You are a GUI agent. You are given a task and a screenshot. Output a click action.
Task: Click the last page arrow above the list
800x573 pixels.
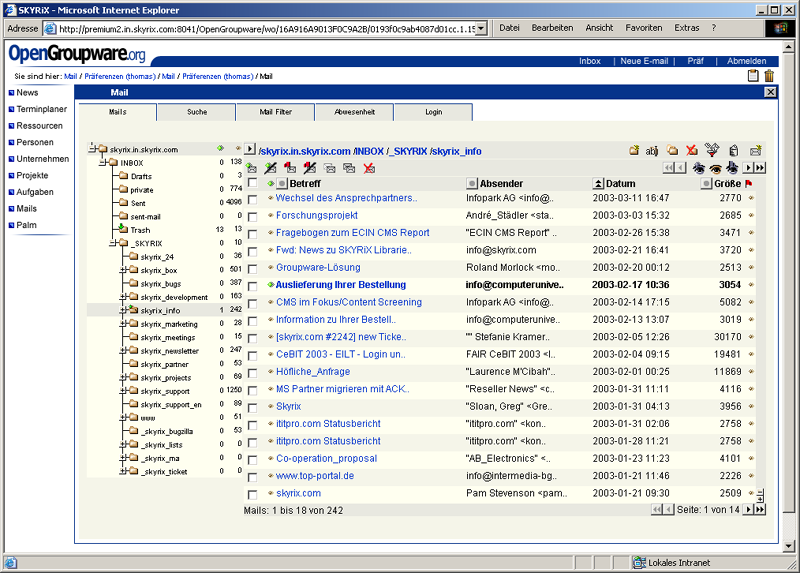(760, 168)
